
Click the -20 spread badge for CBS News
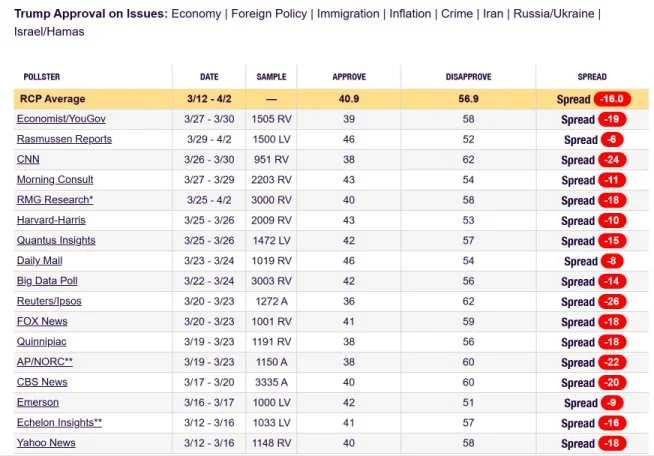click(x=612, y=383)
